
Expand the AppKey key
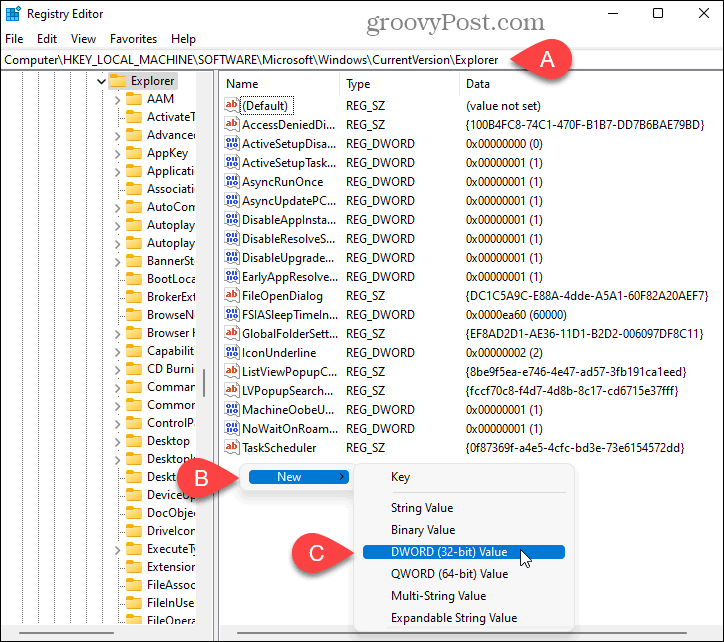click(117, 153)
